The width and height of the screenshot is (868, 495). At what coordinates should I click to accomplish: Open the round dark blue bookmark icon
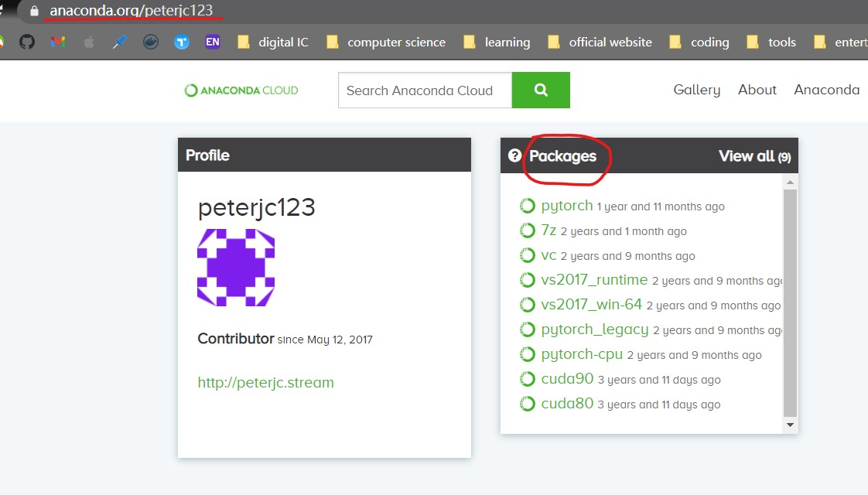(x=151, y=42)
